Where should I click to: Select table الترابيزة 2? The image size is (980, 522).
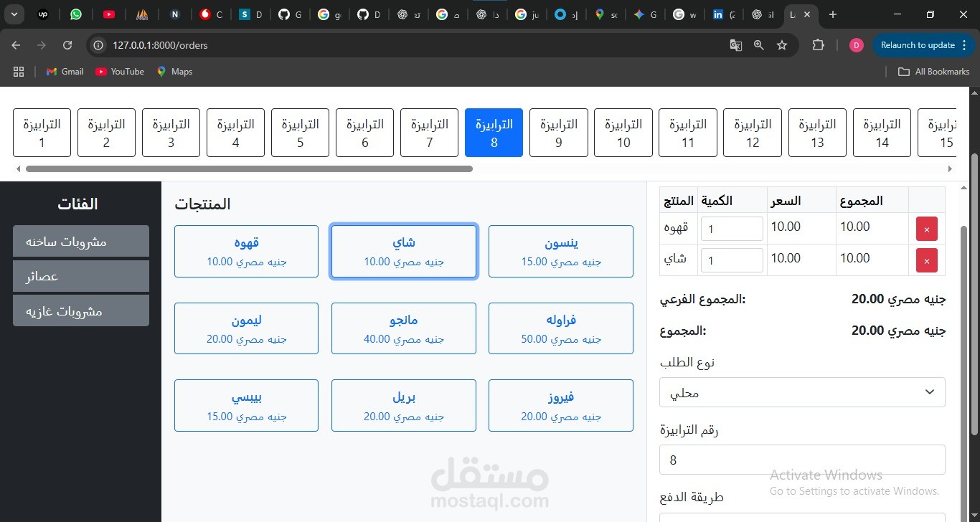(106, 133)
